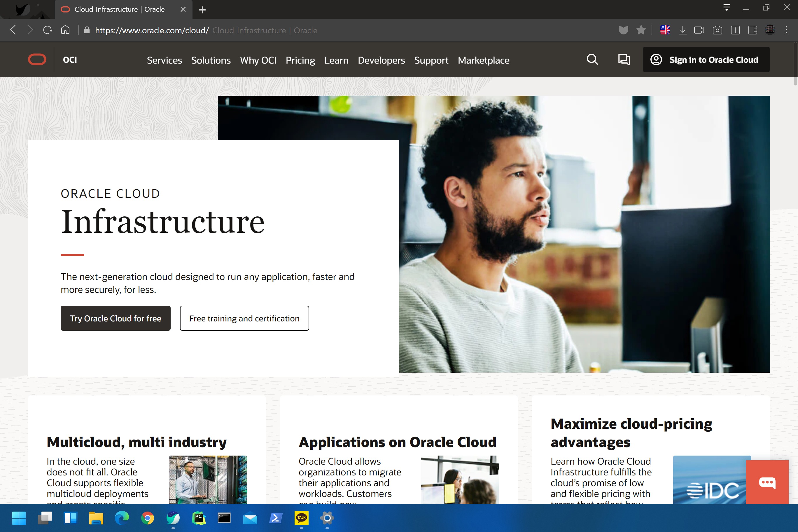Toggle the sidebar panel icon

[752, 30]
